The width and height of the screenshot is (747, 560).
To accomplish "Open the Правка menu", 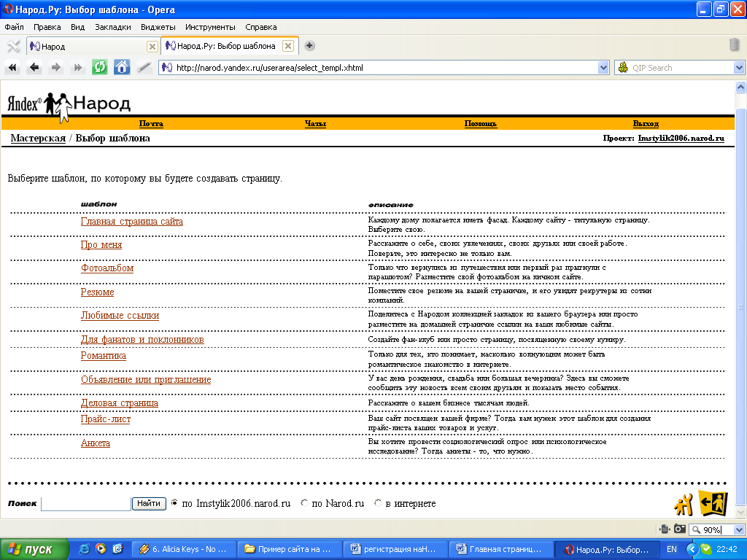I will point(47,27).
